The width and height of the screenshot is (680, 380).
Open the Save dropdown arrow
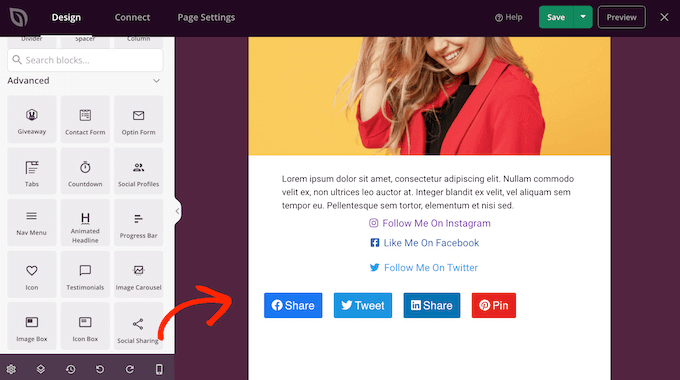click(x=583, y=17)
